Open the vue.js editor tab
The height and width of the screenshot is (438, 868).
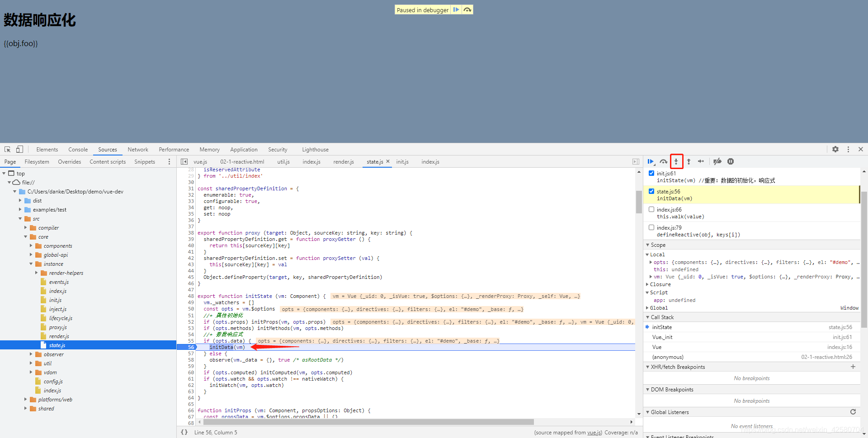(x=200, y=162)
